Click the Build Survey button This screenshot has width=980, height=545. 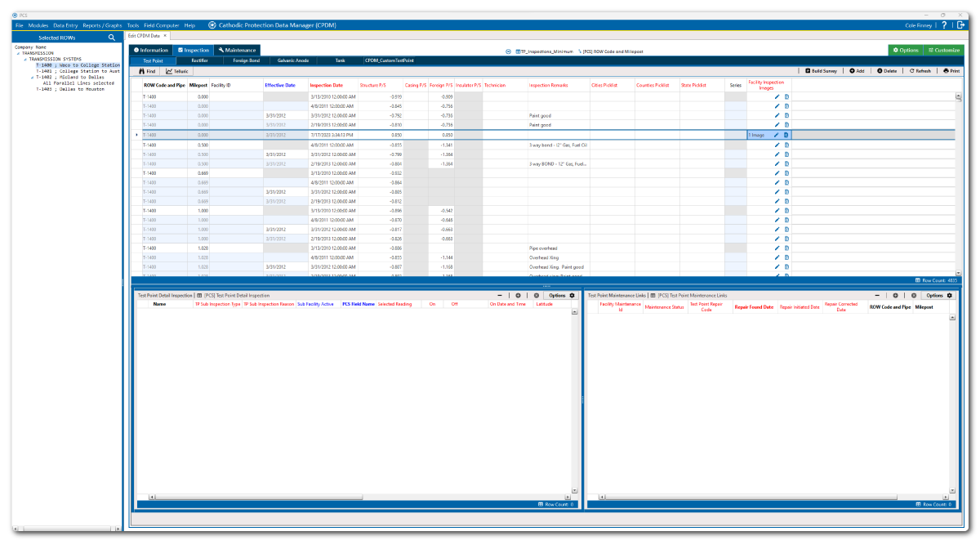(x=822, y=71)
